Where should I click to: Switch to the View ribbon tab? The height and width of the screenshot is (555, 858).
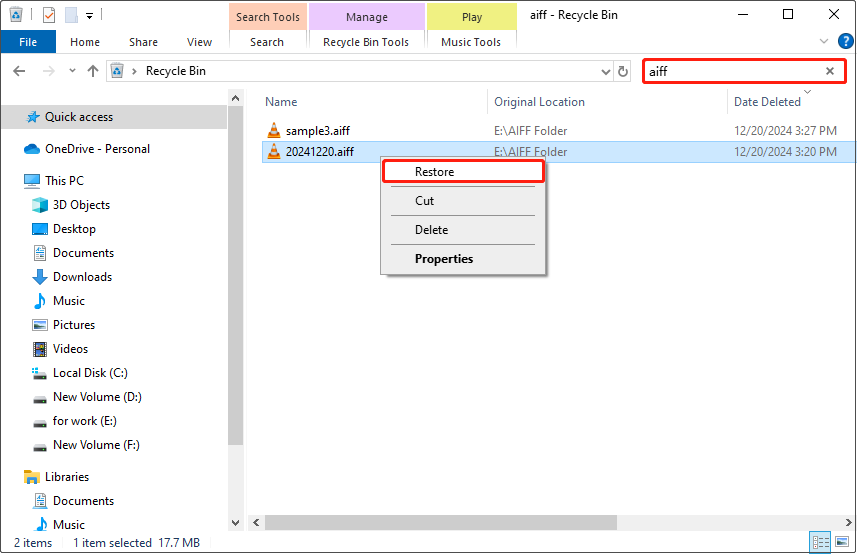(199, 42)
